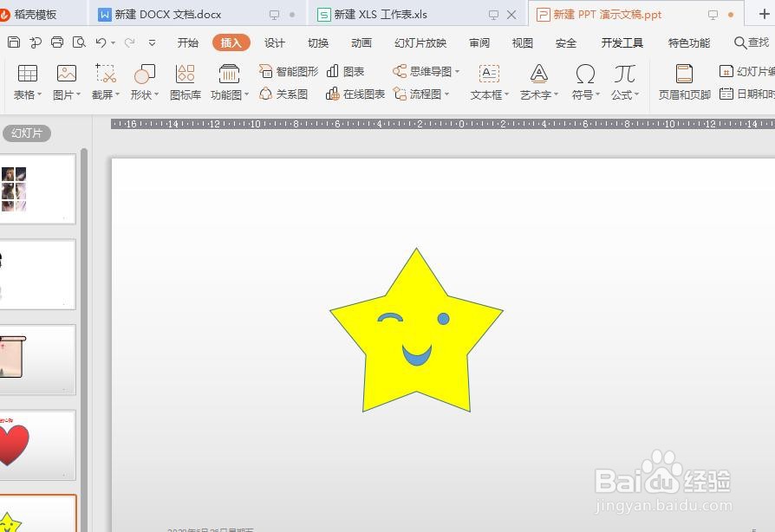Viewport: 775px width, 532px height.
Task: Select the red heart slide thumbnail
Action: point(37,444)
